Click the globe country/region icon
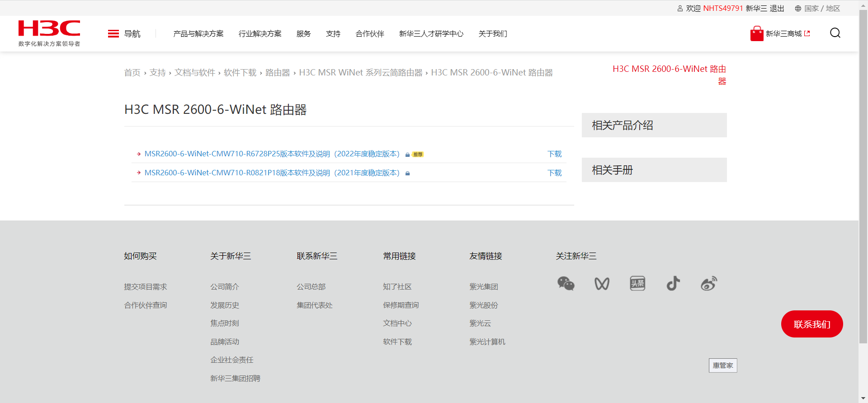This screenshot has width=868, height=403. tap(798, 9)
